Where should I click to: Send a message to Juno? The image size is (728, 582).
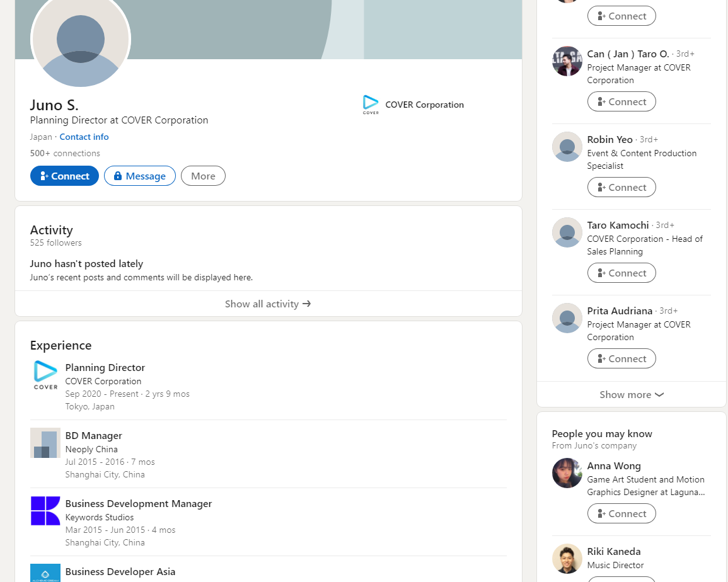[140, 176]
